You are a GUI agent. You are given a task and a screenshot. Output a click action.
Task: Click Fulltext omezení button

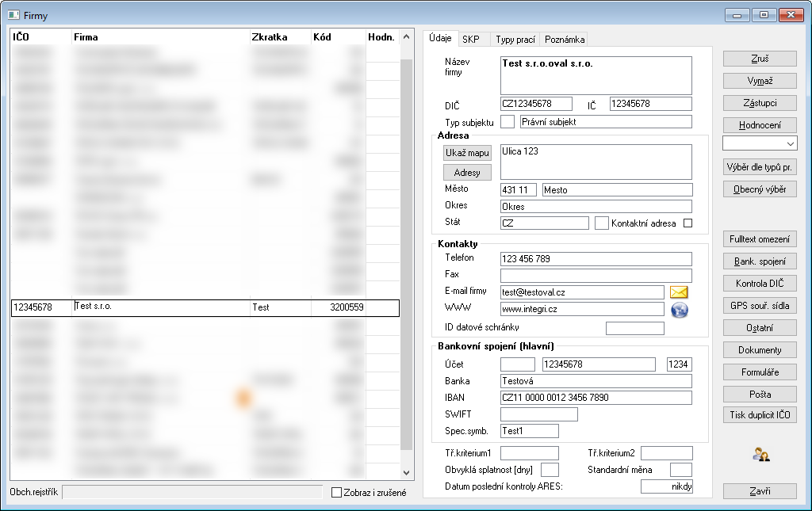point(760,239)
